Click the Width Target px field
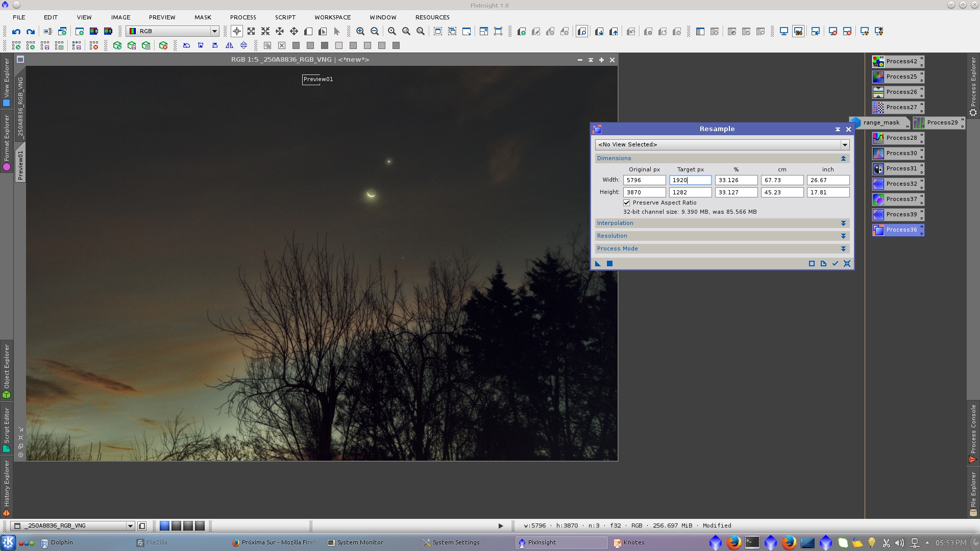 click(690, 180)
